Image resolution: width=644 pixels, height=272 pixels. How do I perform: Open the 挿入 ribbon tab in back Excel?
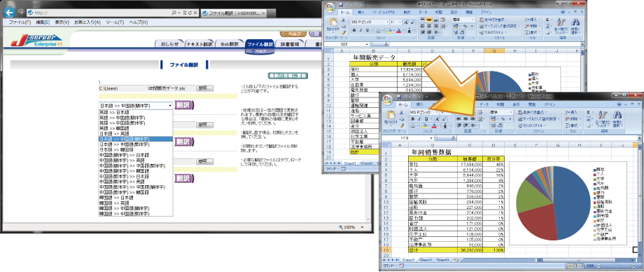360,13
